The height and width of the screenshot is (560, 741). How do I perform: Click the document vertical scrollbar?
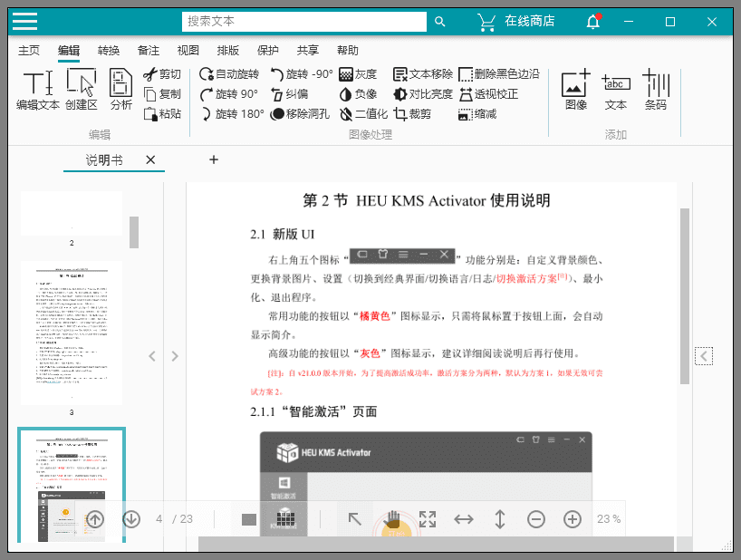coord(684,296)
